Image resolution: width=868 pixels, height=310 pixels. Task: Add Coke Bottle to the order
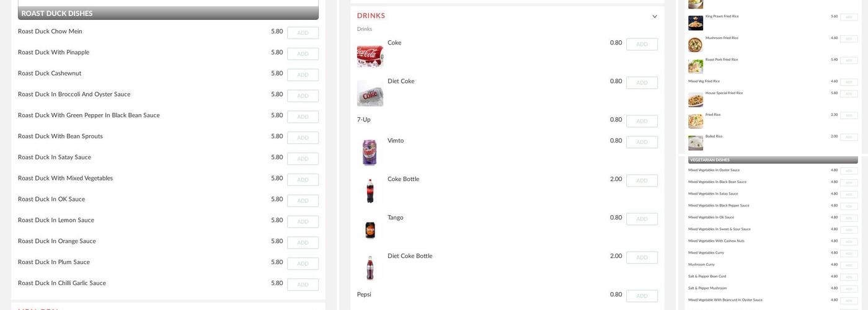(642, 180)
